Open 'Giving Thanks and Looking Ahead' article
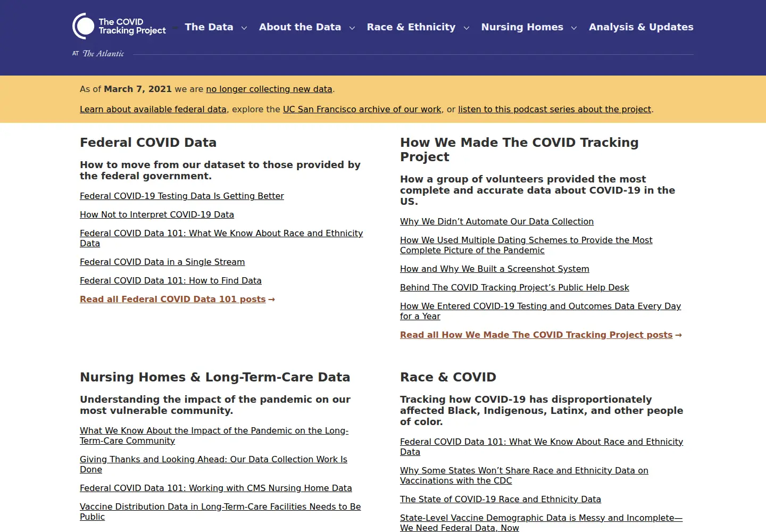Image resolution: width=766 pixels, height=532 pixels. (213, 464)
